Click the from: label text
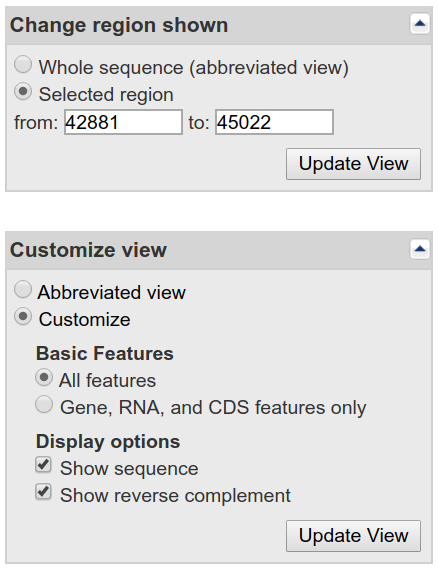Viewport: 438px width, 568px height. pyautogui.click(x=36, y=123)
